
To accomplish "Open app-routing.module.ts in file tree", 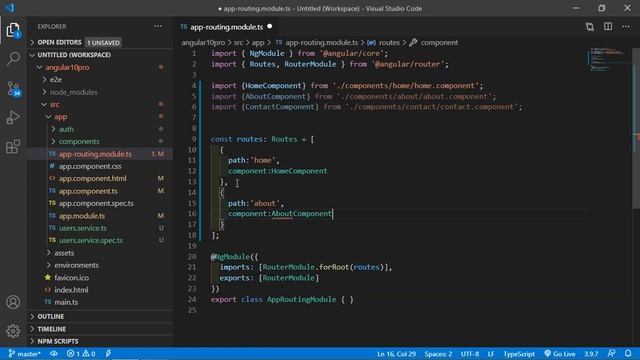I will point(100,154).
